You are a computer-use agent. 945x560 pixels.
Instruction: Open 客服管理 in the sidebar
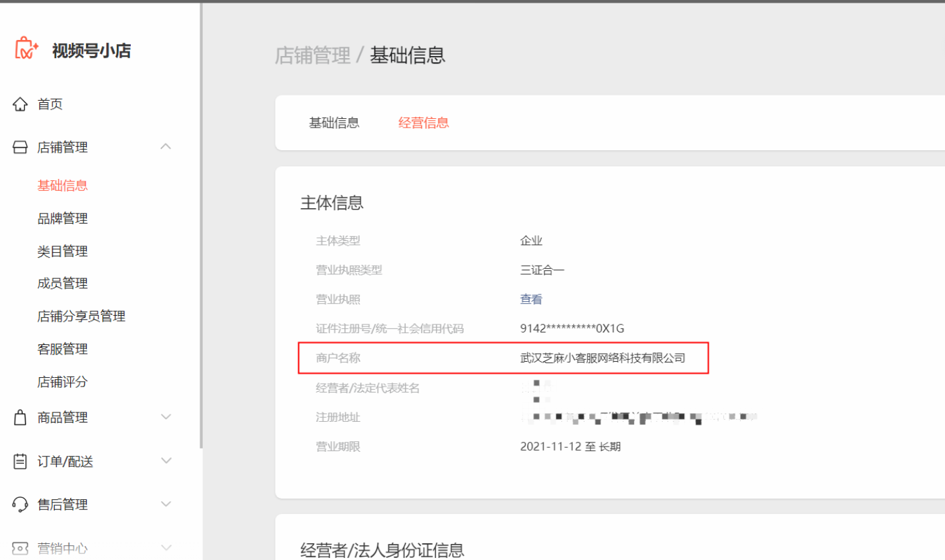coord(63,348)
